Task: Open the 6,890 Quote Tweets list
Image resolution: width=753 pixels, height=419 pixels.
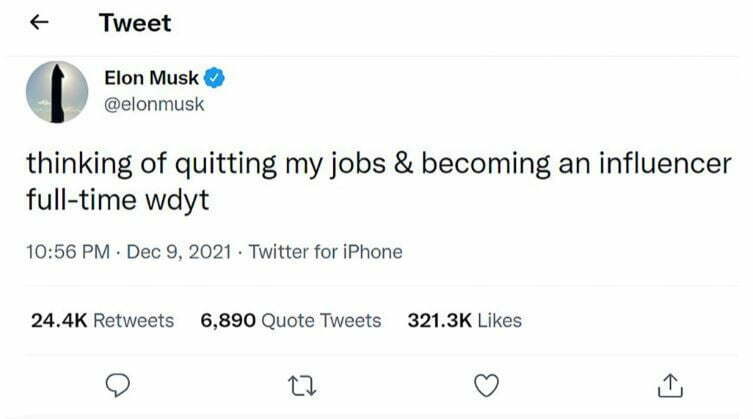Action: (291, 321)
